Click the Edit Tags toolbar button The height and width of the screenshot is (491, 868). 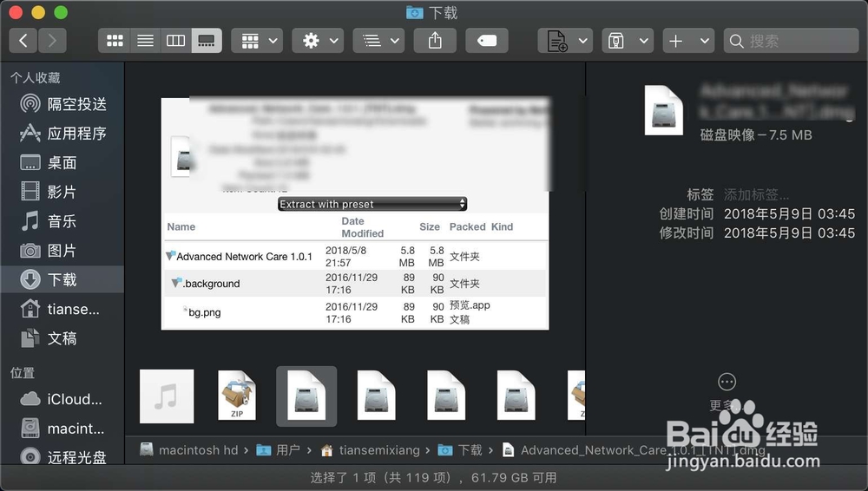tap(487, 41)
